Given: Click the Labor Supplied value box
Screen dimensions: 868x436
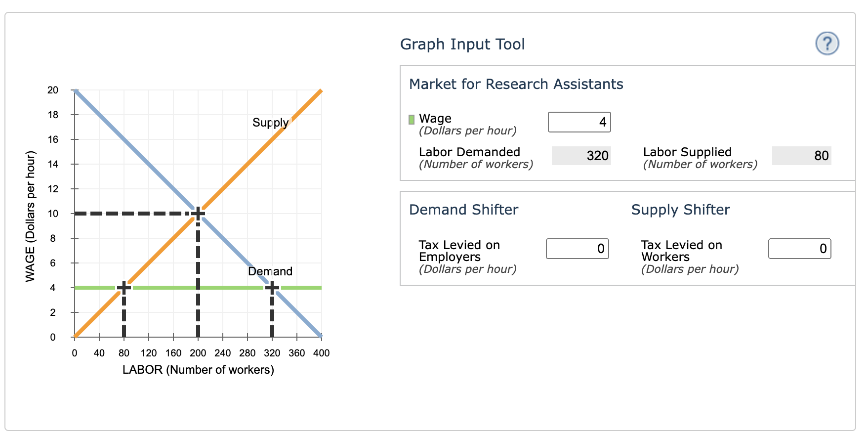Looking at the screenshot, I should [801, 155].
